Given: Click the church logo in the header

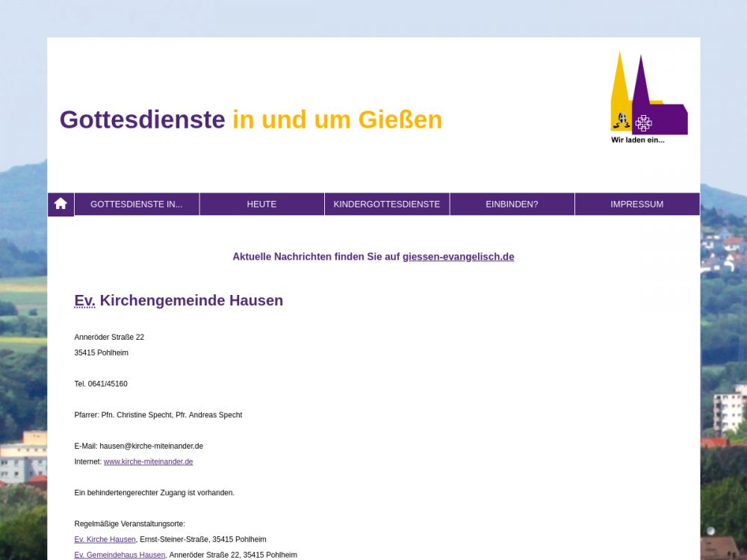Looking at the screenshot, I should [x=648, y=93].
